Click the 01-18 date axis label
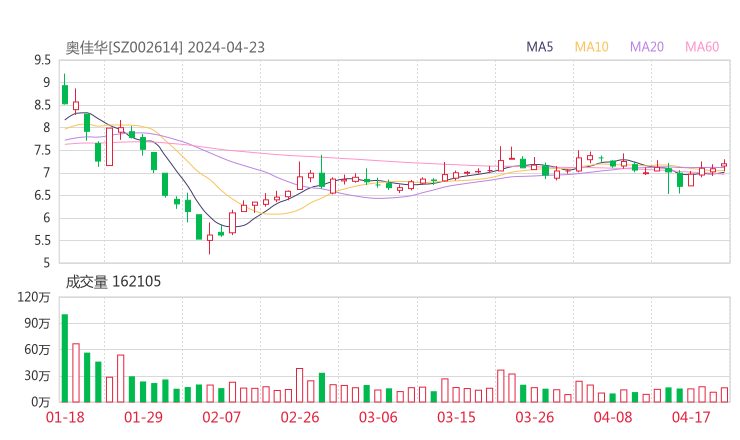740x440 pixels. [65, 417]
